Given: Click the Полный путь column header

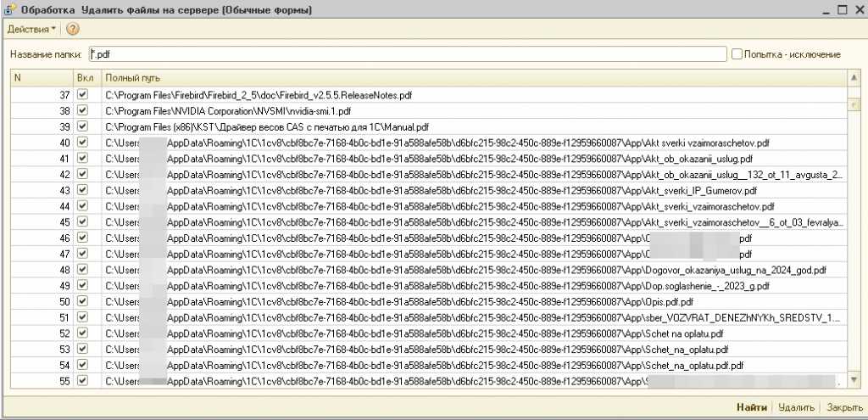Looking at the screenshot, I should [474, 77].
